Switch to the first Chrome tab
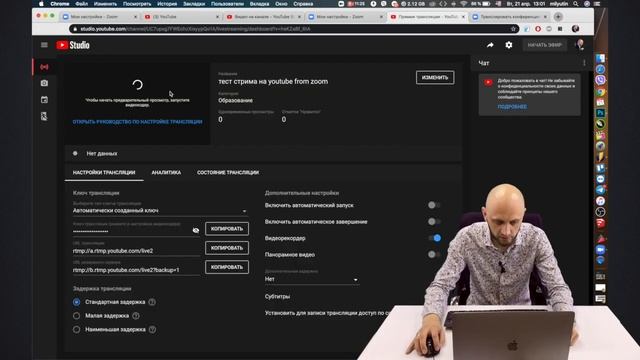640x360 pixels. 99,17
